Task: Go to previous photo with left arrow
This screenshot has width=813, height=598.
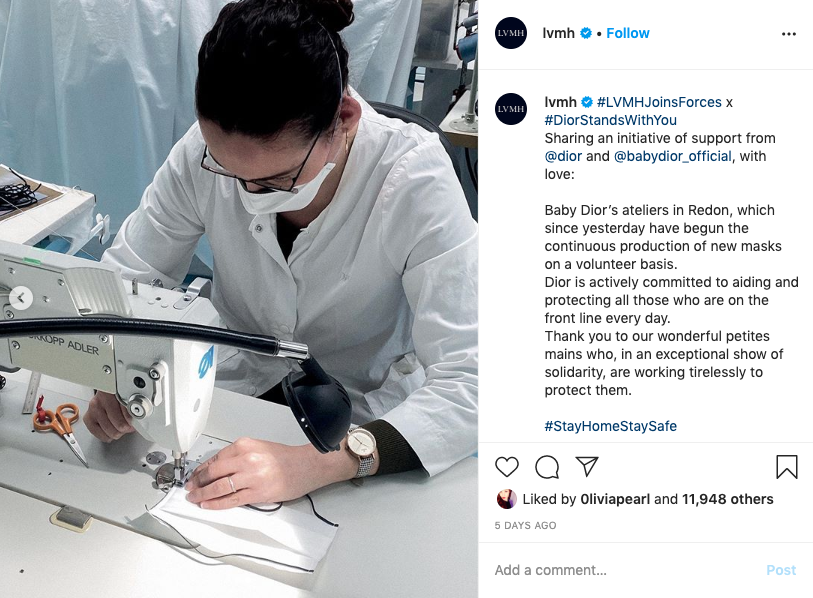Action: pyautogui.click(x=21, y=298)
